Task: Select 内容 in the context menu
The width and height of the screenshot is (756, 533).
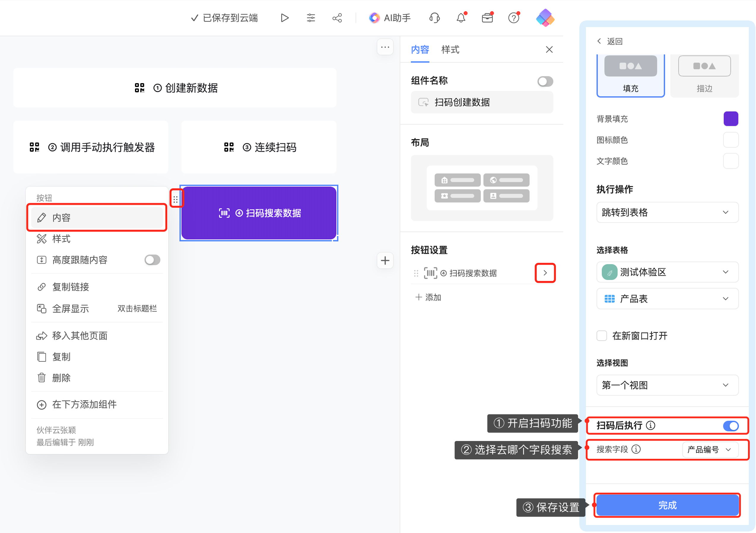Action: click(x=97, y=218)
